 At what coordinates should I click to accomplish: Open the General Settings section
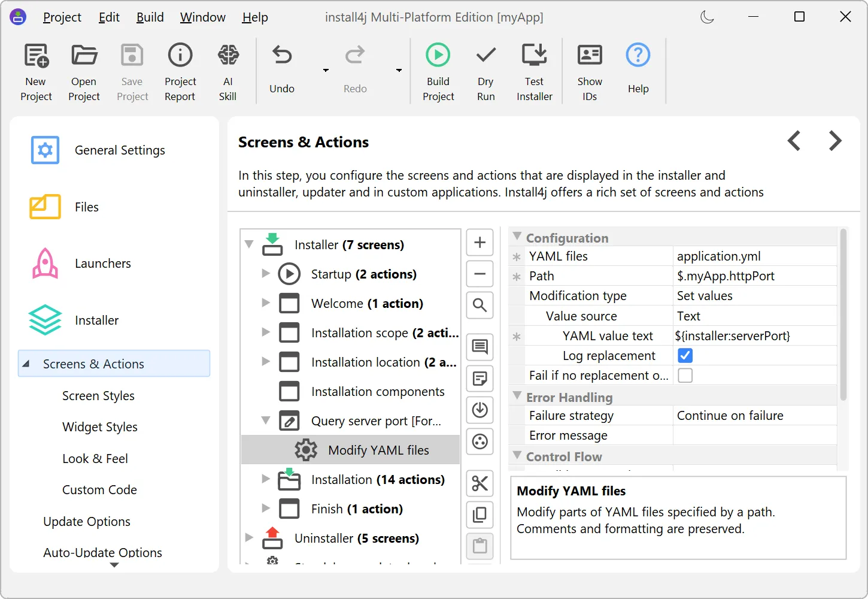tap(114, 150)
